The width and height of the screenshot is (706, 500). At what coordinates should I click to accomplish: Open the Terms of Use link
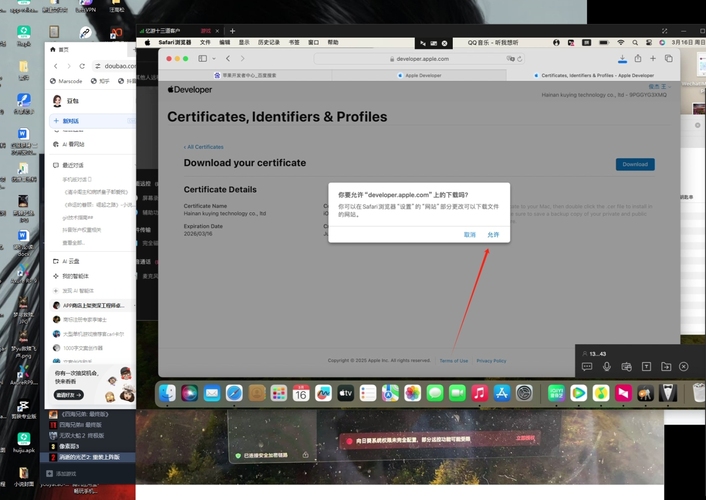click(x=453, y=361)
